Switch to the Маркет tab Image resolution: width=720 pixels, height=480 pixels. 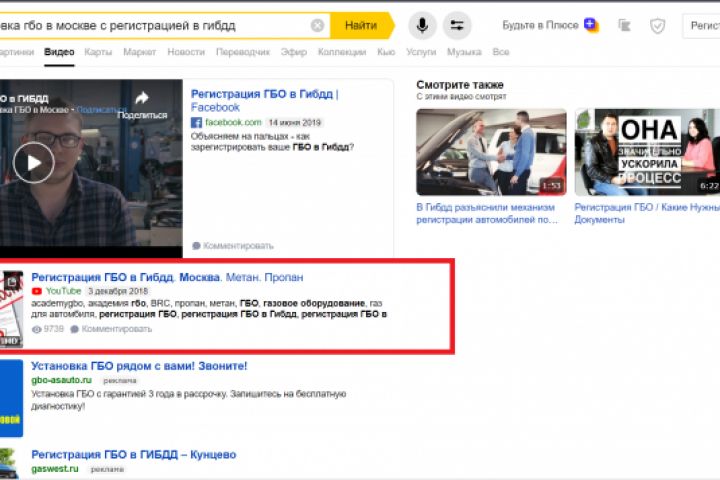click(140, 52)
